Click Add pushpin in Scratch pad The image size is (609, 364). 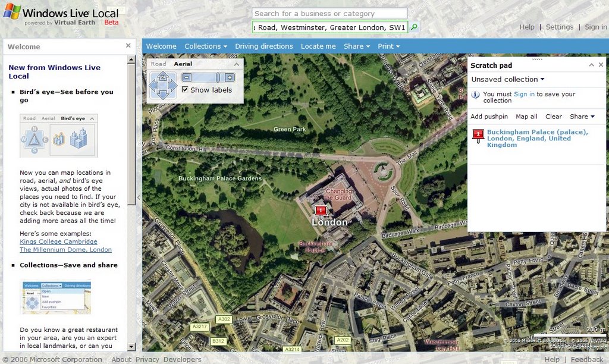tap(489, 117)
